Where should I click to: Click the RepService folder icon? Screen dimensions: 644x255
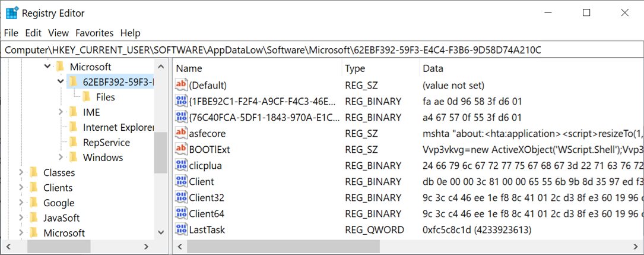tap(73, 142)
